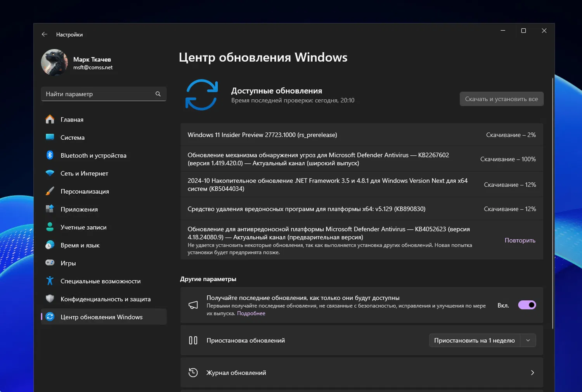This screenshot has width=582, height=392.
Task: Open Игры gamepad icon
Action: (x=50, y=263)
